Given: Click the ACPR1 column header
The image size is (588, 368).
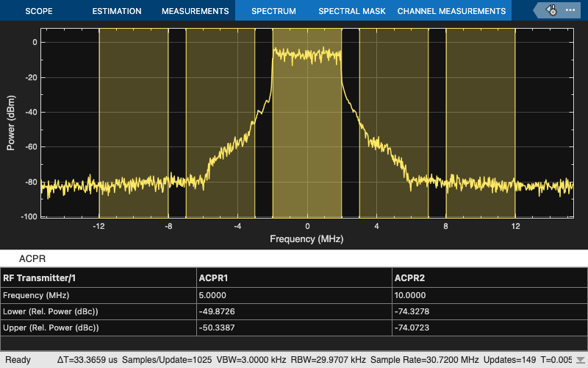Looking at the screenshot, I should pos(294,278).
